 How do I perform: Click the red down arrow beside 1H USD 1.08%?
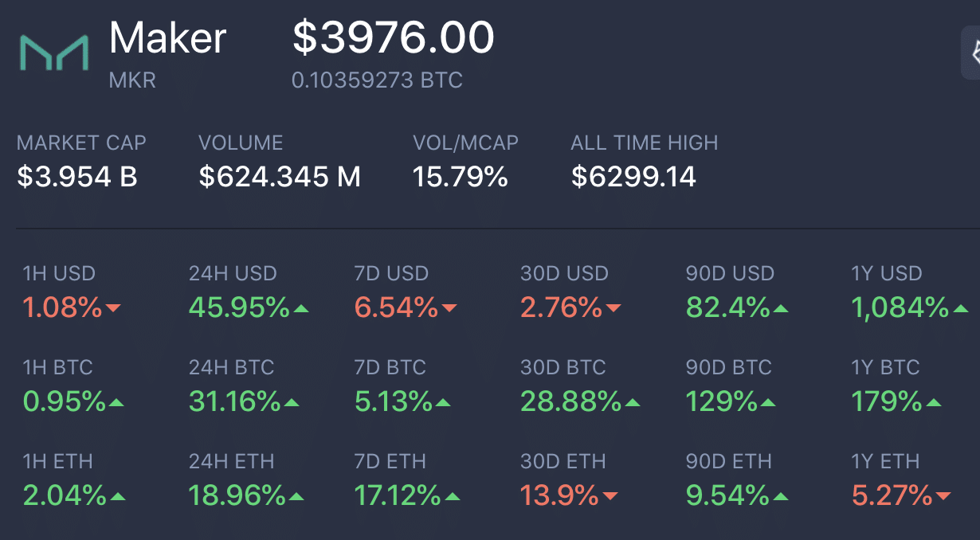(x=113, y=308)
